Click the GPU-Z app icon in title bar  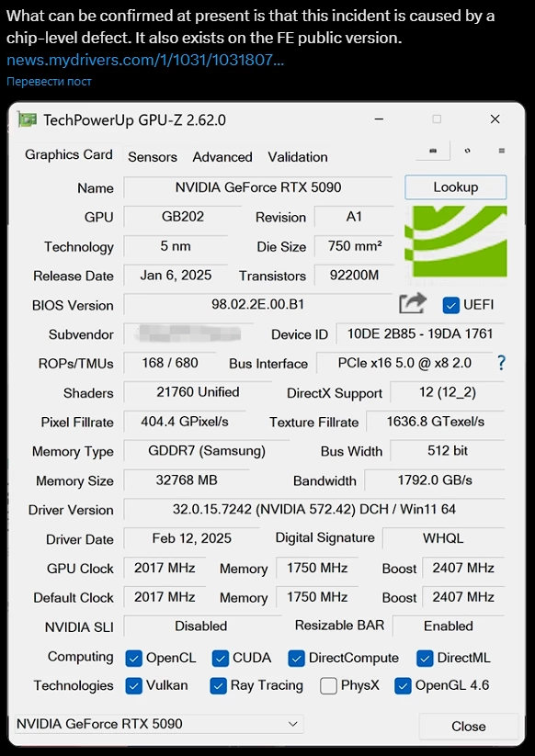point(27,119)
